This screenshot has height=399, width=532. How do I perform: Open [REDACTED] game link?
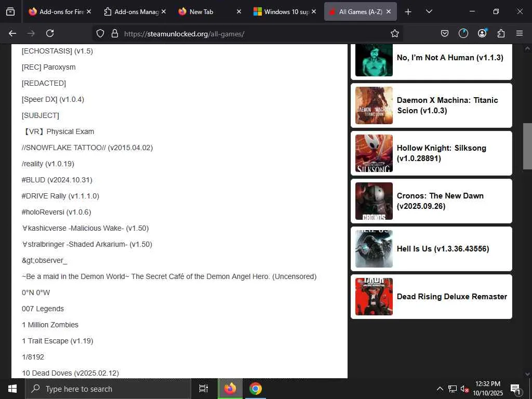click(44, 83)
